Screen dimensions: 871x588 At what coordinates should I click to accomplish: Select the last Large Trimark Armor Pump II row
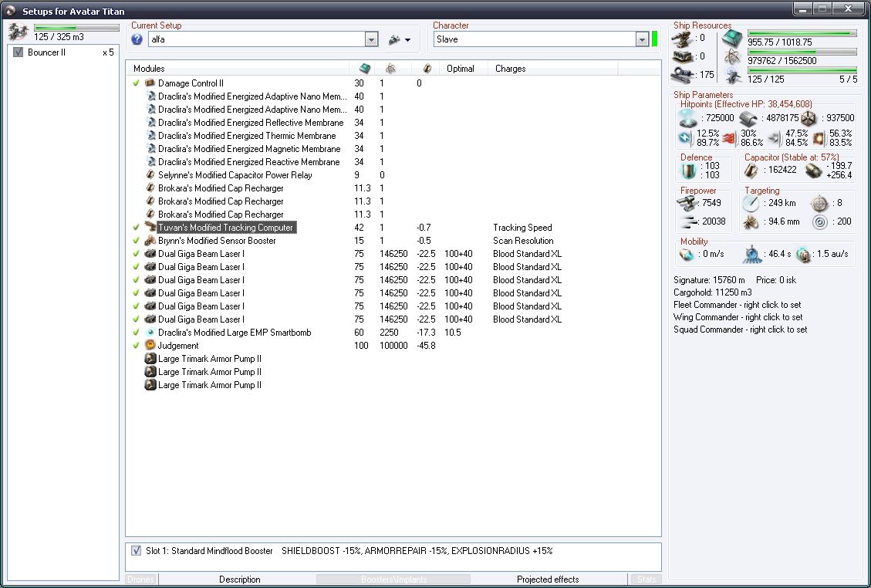click(x=393, y=385)
